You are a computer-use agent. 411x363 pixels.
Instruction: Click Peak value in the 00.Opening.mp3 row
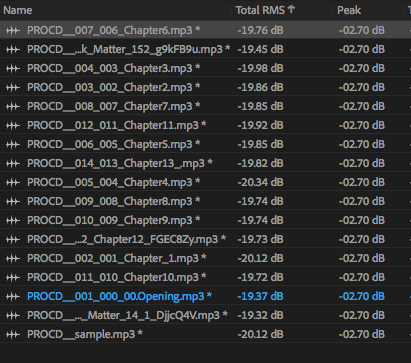362,296
